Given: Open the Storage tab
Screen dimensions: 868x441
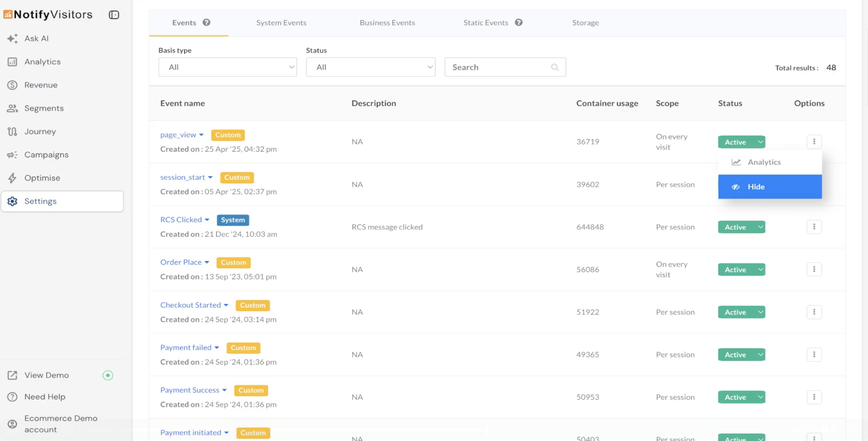Looking at the screenshot, I should click(585, 22).
